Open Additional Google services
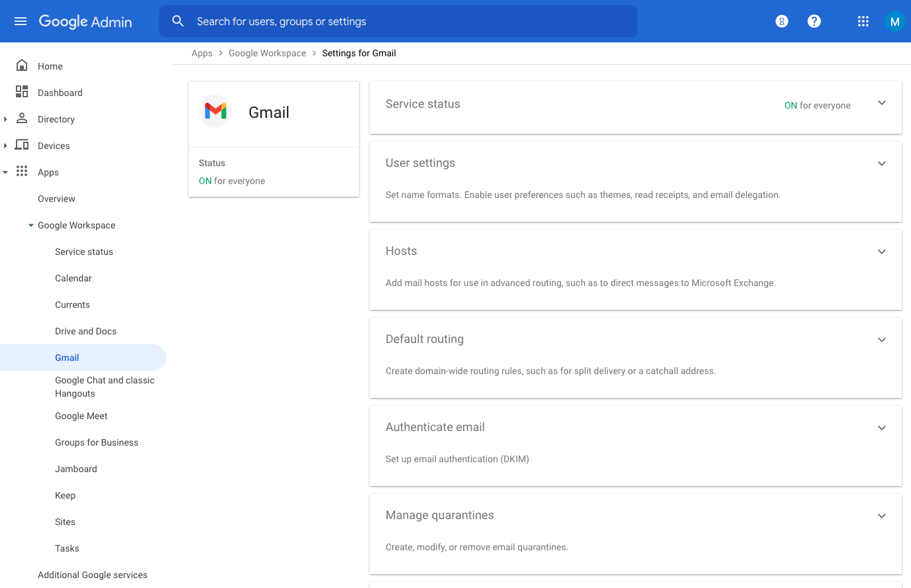Image resolution: width=911 pixels, height=588 pixels. click(x=93, y=575)
